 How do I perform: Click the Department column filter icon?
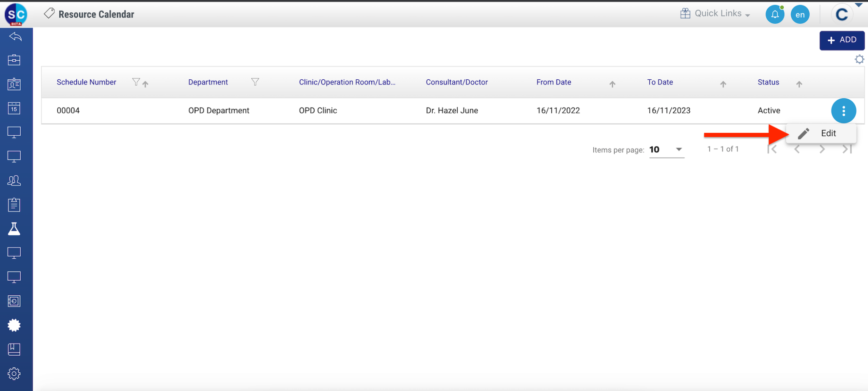tap(255, 82)
